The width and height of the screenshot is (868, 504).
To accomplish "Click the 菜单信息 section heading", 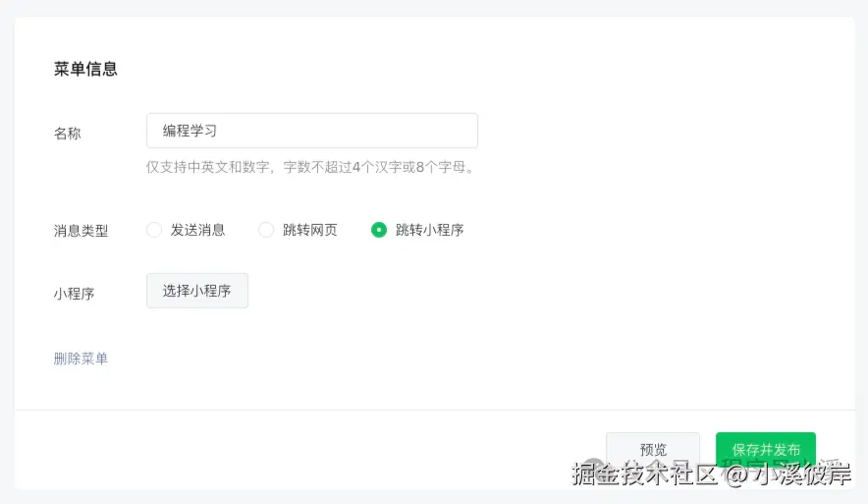I will [x=85, y=69].
